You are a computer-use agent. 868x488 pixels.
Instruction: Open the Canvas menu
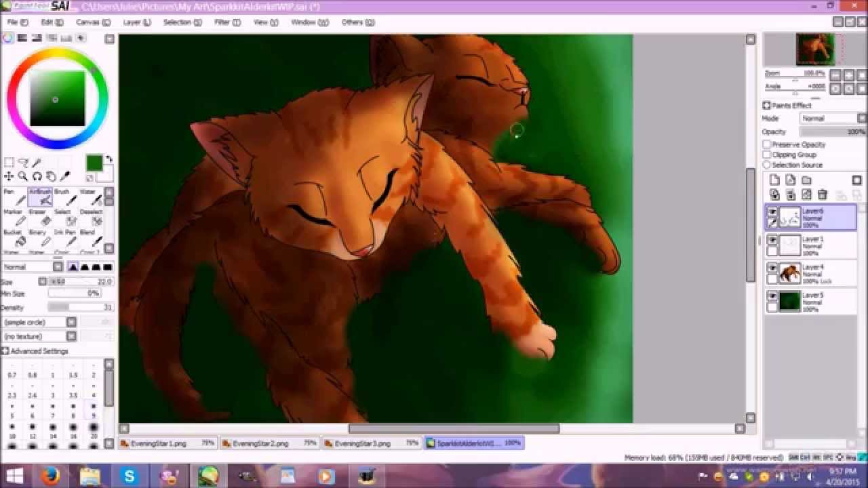92,22
